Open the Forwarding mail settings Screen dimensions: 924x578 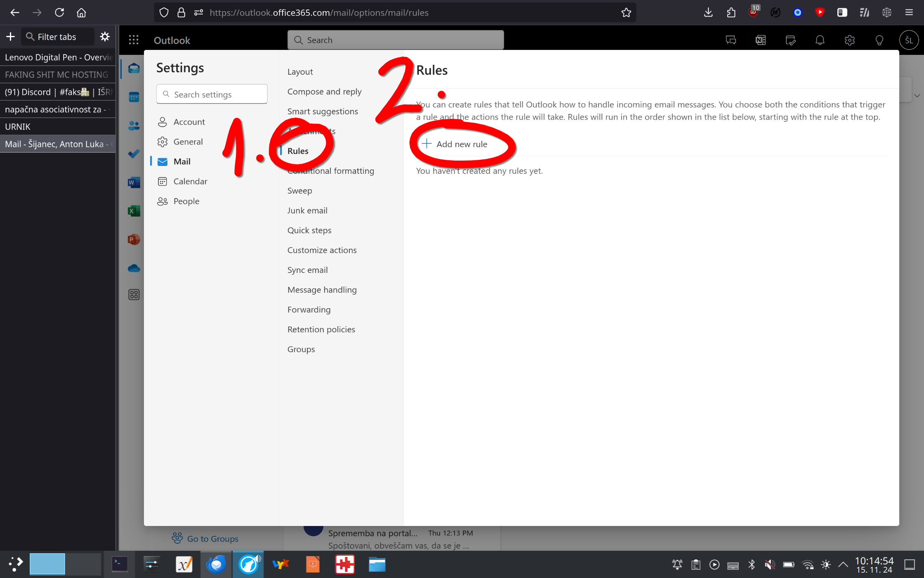point(309,310)
